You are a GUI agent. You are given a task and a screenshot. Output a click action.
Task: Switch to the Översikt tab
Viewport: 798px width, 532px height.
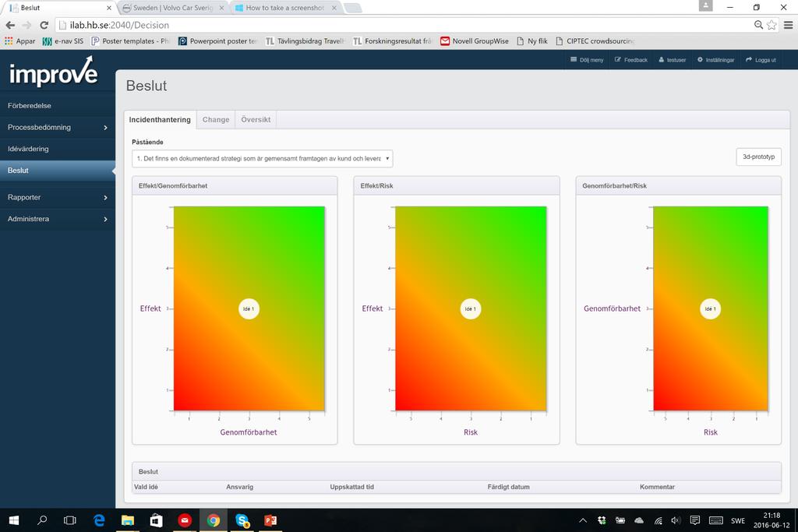click(x=256, y=119)
